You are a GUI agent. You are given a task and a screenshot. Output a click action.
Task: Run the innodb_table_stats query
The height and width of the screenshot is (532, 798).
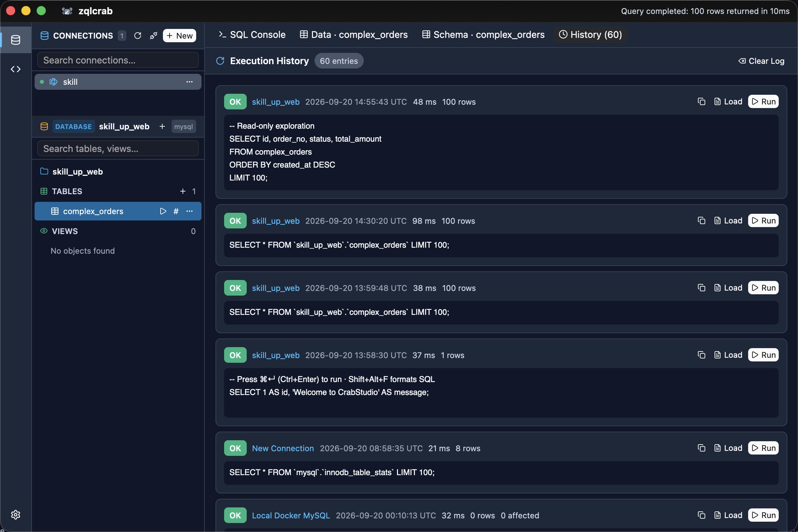(763, 448)
